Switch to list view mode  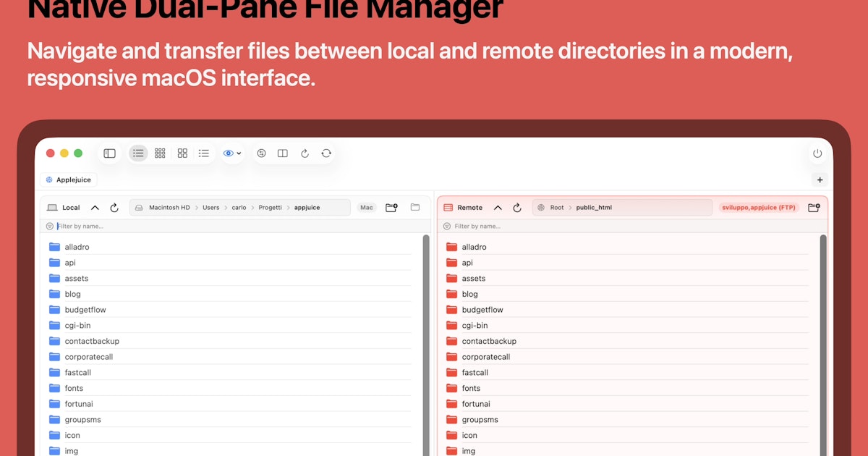point(138,153)
